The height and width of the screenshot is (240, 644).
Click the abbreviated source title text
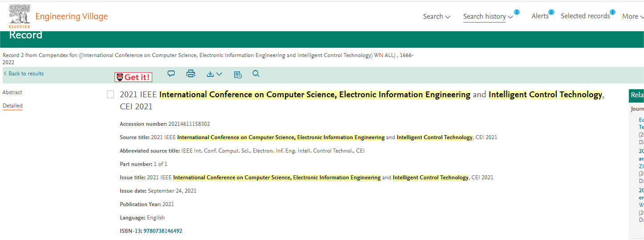273,151
